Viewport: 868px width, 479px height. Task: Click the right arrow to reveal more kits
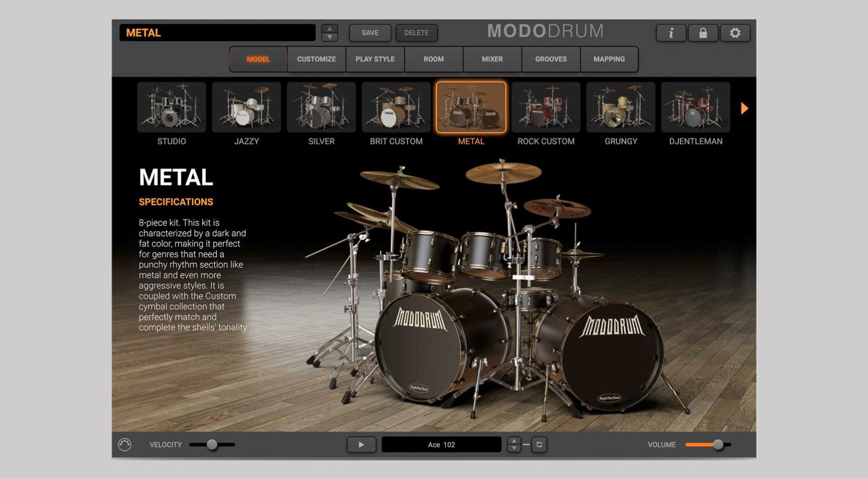[x=745, y=108]
